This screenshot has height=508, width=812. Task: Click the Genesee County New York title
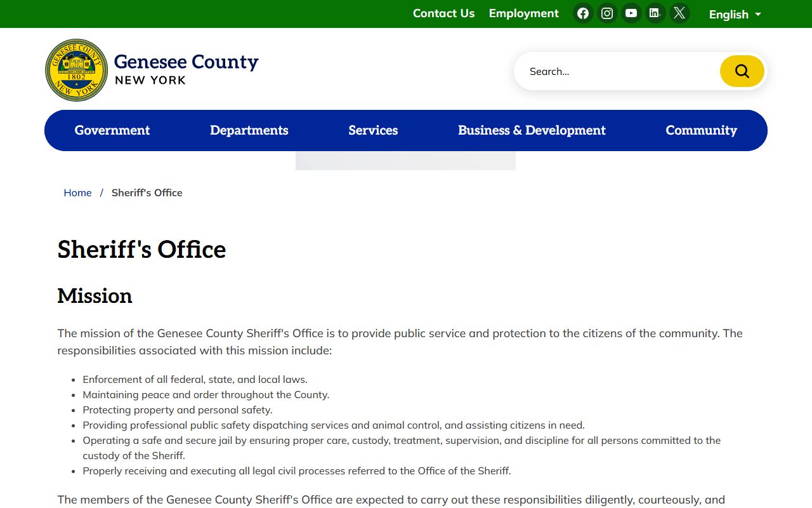pyautogui.click(x=186, y=69)
